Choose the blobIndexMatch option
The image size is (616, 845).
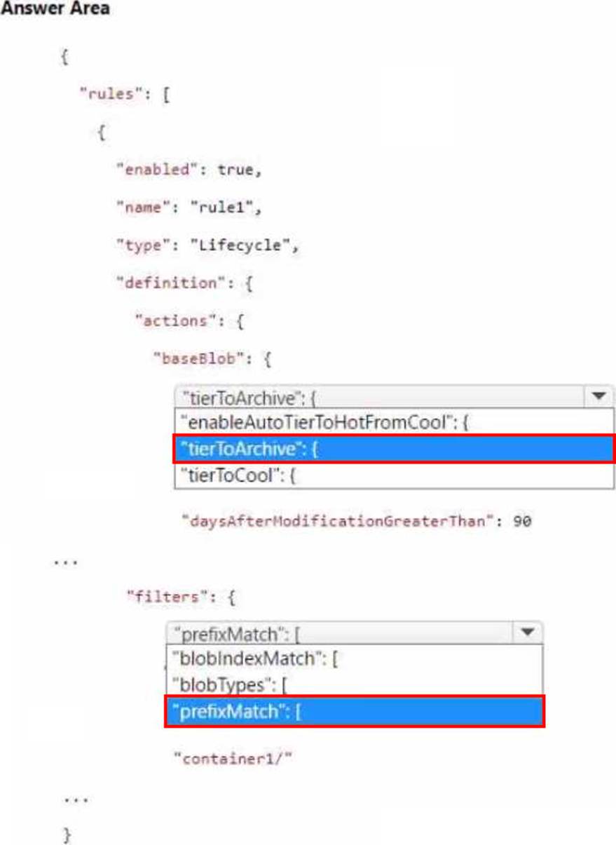coord(354,658)
